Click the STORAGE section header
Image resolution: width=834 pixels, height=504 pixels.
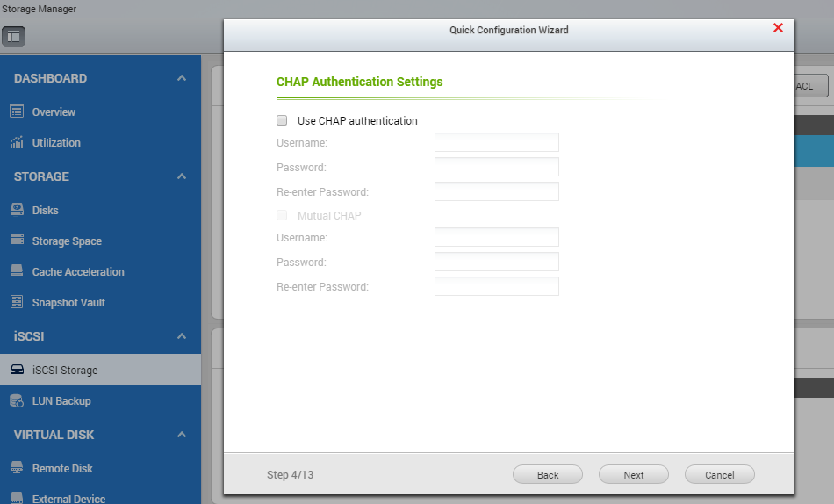pos(41,176)
